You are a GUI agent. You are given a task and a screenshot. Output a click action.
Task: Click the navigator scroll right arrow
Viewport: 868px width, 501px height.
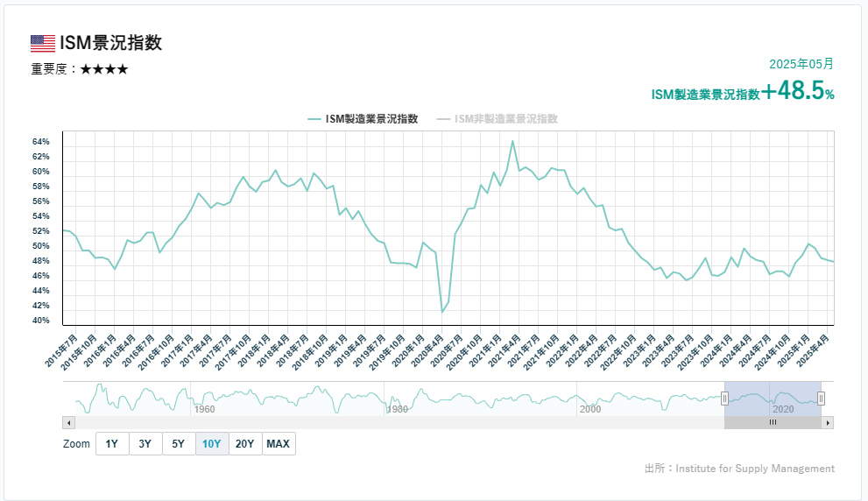click(x=828, y=423)
